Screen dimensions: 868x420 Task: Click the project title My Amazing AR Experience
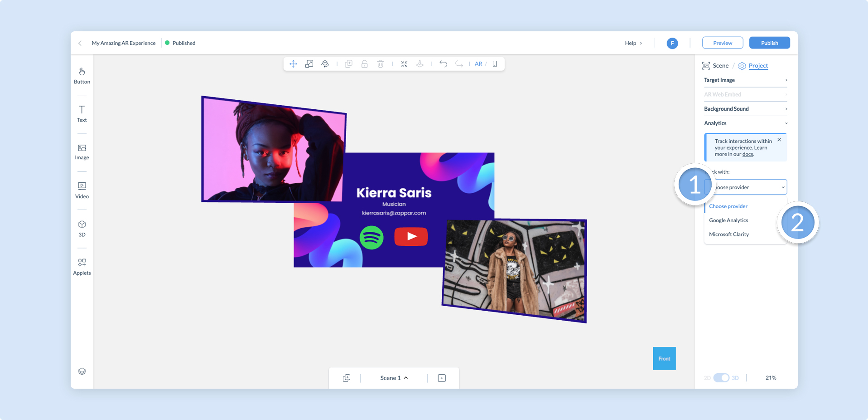tap(124, 43)
